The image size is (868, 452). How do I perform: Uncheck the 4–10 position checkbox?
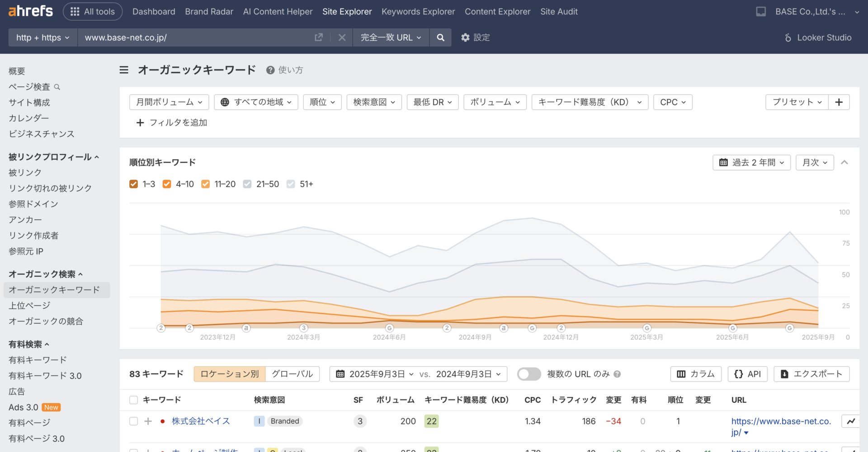167,184
